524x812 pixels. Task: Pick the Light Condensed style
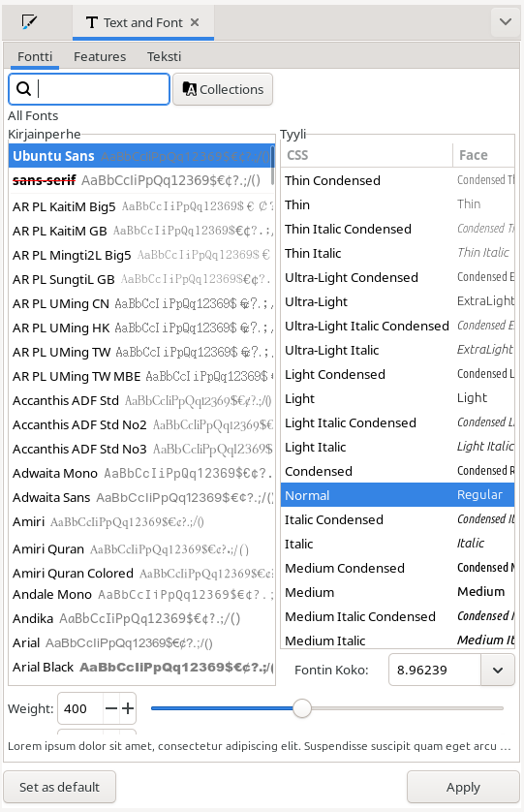coord(398,374)
